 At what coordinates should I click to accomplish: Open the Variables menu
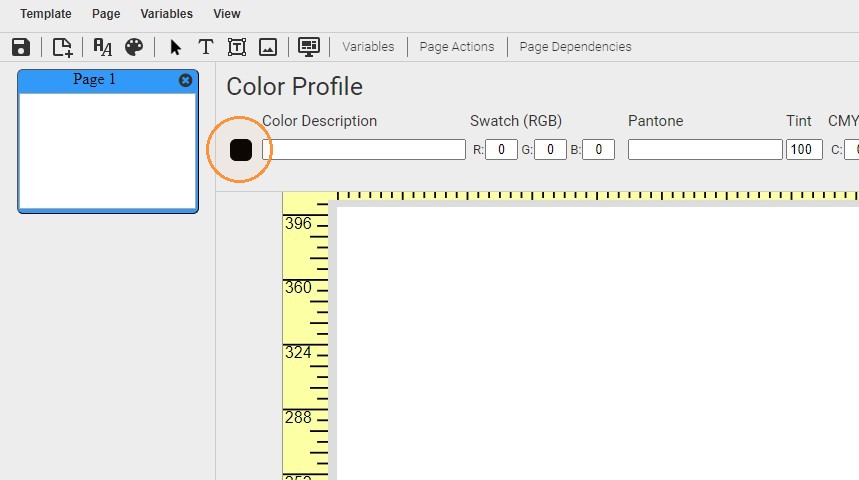(x=167, y=14)
